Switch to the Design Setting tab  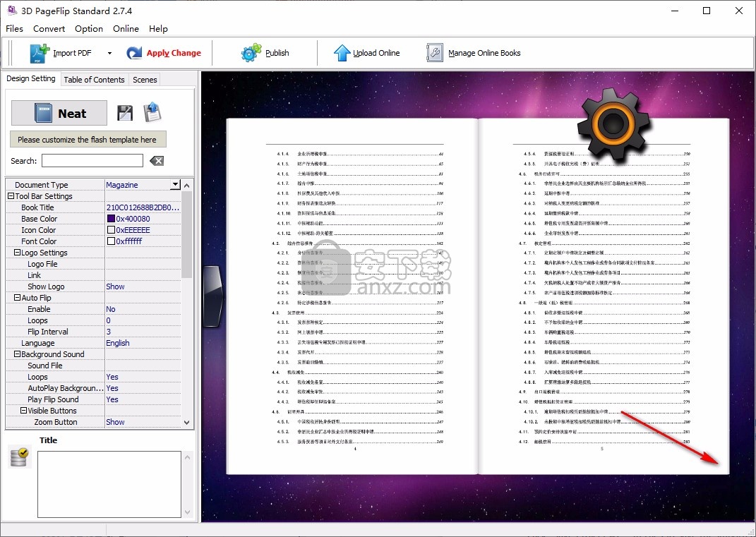(x=31, y=78)
